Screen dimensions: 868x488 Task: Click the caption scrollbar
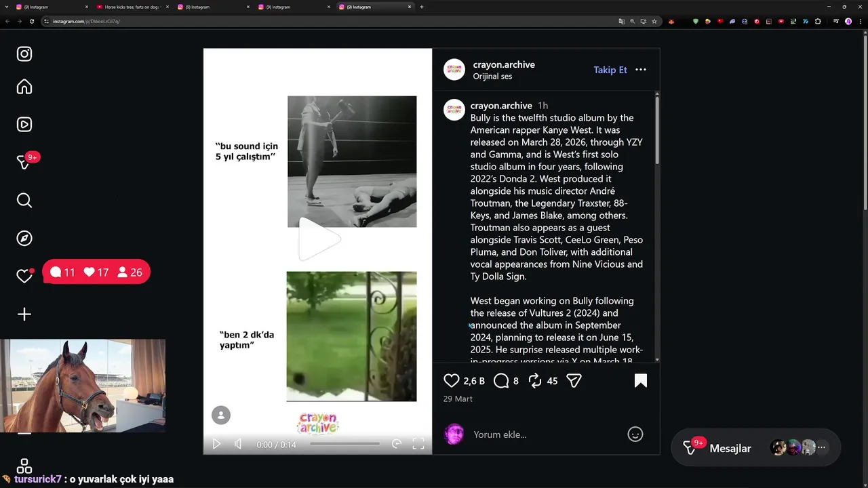point(657,129)
